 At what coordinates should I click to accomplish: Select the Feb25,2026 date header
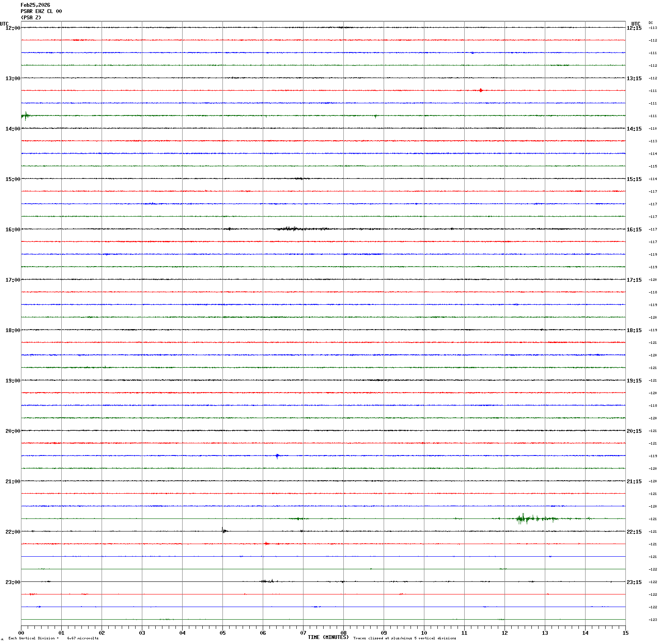pos(35,5)
